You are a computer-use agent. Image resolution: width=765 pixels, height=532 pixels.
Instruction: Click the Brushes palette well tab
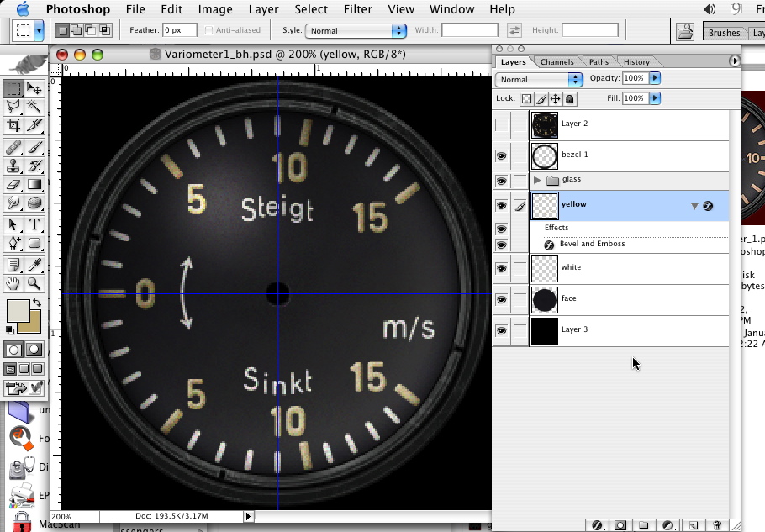point(724,33)
